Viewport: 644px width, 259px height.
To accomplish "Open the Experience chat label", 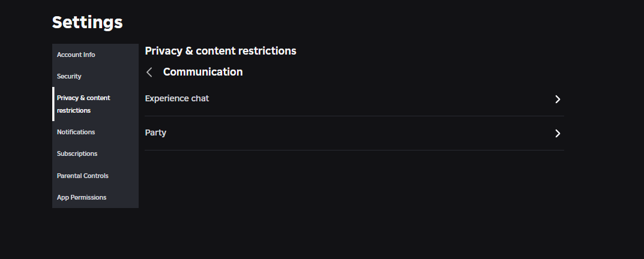I will [177, 98].
